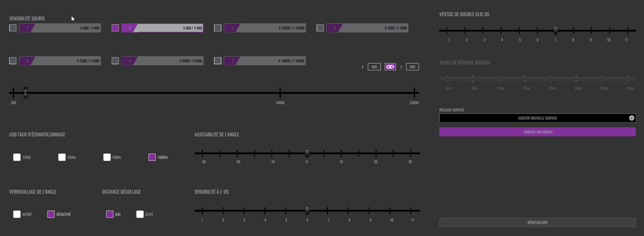Select DPI profile 4 bar X 1600
Image resolution: width=644 pixels, height=236 pixels.
click(x=367, y=28)
